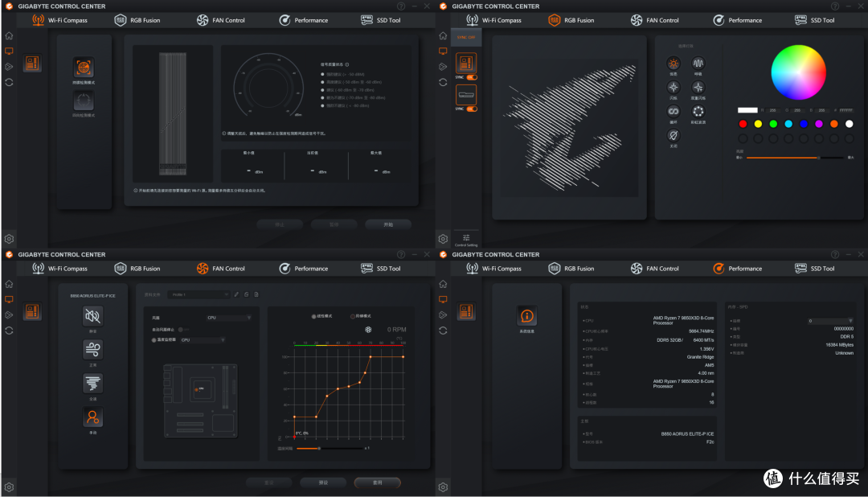Click brightness slider in RGB Fusion window
The width and height of the screenshot is (868, 497).
coord(795,158)
